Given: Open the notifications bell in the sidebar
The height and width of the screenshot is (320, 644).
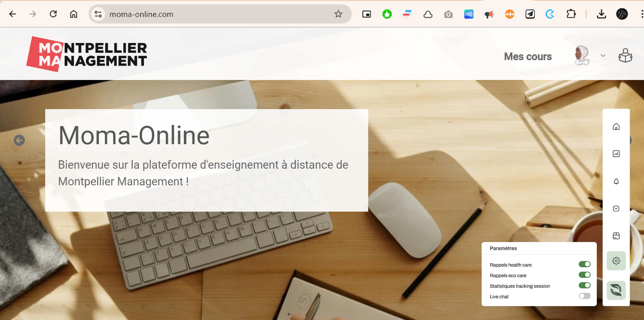Looking at the screenshot, I should tap(616, 181).
